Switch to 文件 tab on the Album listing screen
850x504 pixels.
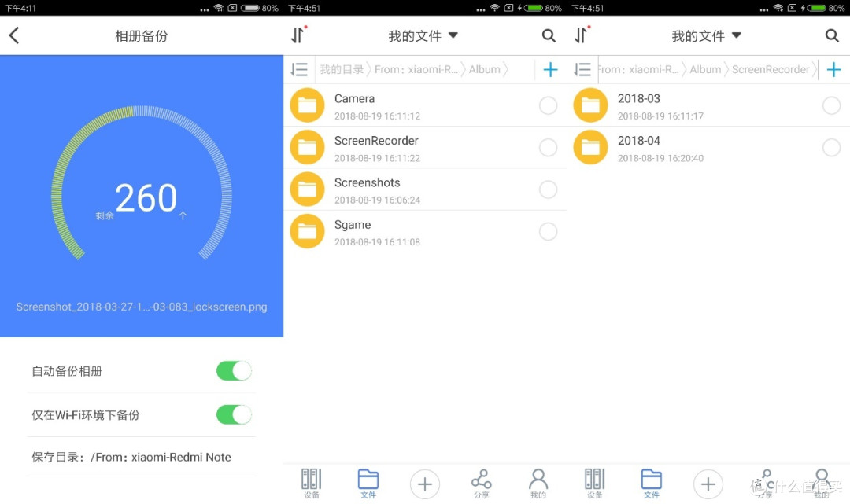(368, 484)
